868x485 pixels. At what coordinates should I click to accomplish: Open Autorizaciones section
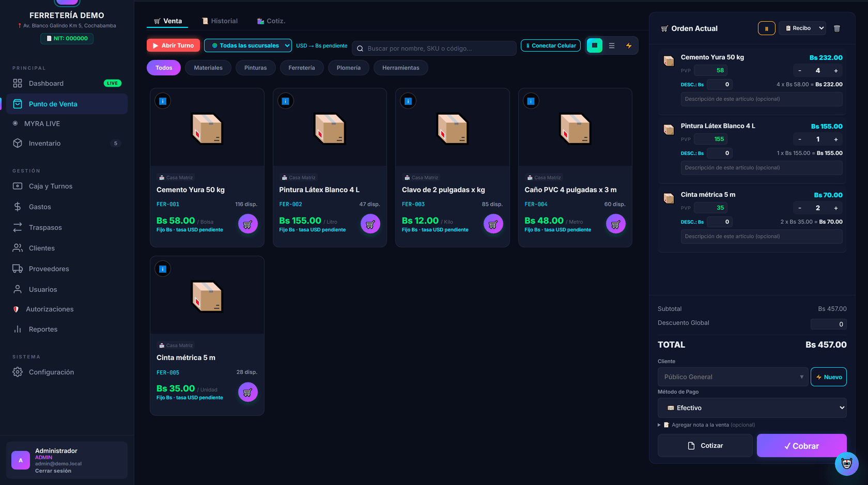coord(67,309)
